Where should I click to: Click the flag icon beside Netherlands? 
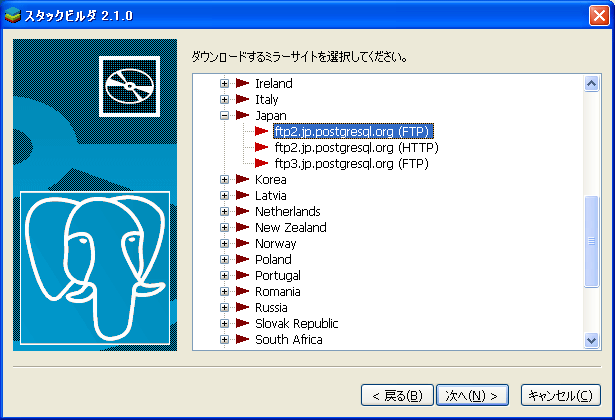[x=242, y=211]
